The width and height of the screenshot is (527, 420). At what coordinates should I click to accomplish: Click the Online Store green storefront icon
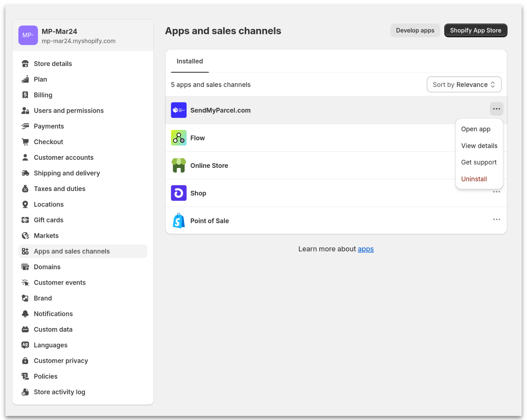178,166
